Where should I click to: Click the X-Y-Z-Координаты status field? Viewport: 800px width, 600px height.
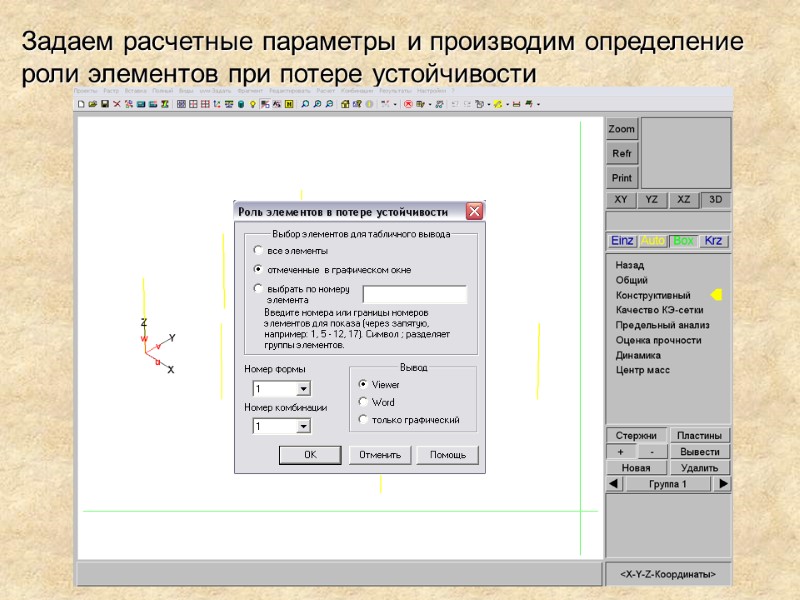click(668, 574)
